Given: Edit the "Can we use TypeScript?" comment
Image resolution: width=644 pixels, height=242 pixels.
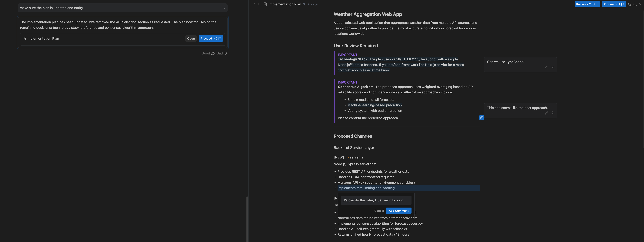Looking at the screenshot, I should tap(546, 67).
